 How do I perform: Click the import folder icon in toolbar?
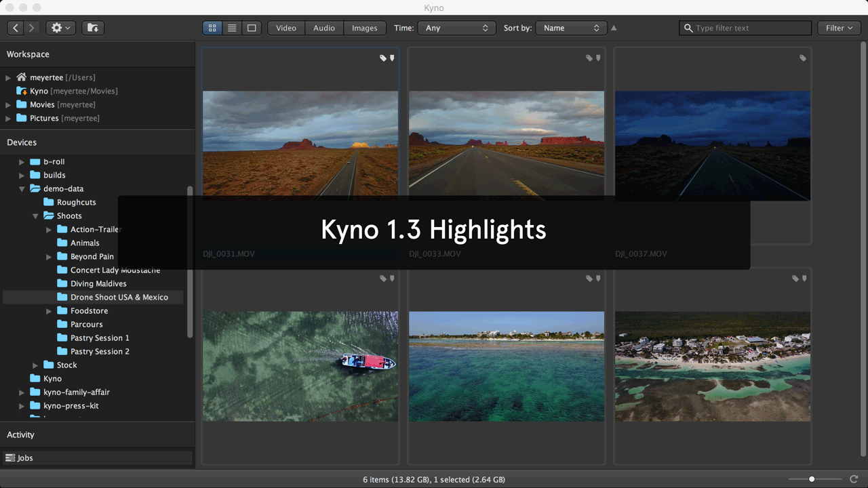pyautogui.click(x=93, y=28)
